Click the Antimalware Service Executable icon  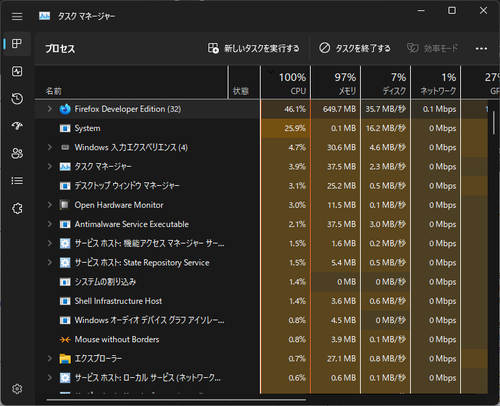(x=65, y=224)
